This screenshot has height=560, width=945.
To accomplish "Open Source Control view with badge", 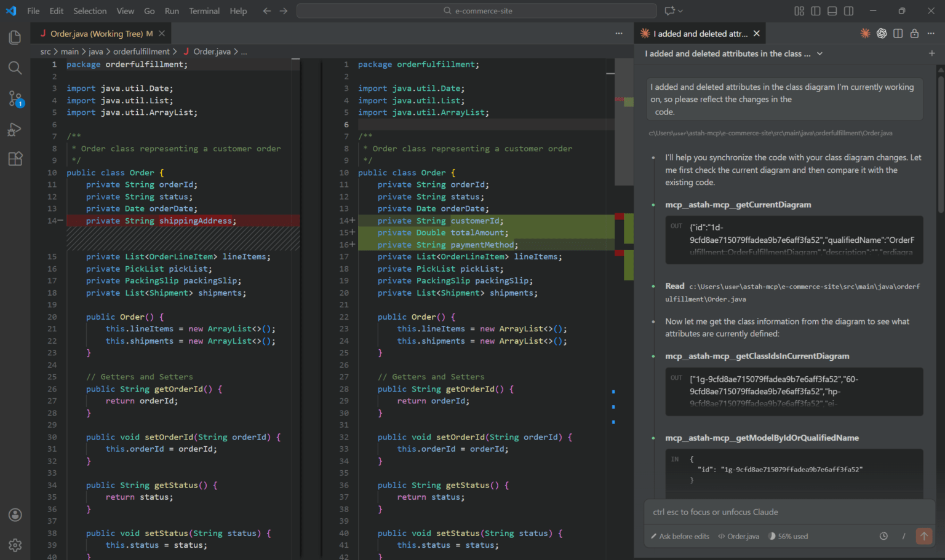I will tap(15, 98).
